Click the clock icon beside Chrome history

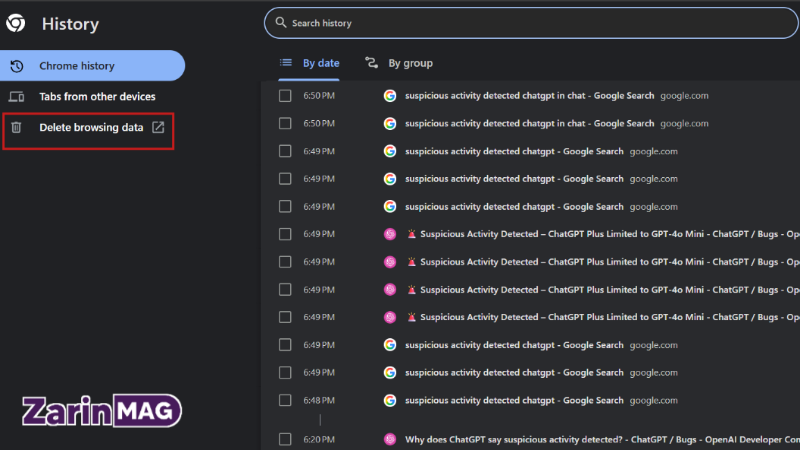tap(17, 66)
